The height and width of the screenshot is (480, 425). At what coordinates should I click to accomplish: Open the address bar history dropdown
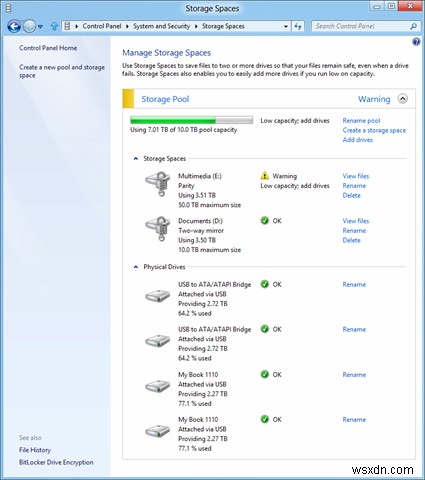point(286,26)
